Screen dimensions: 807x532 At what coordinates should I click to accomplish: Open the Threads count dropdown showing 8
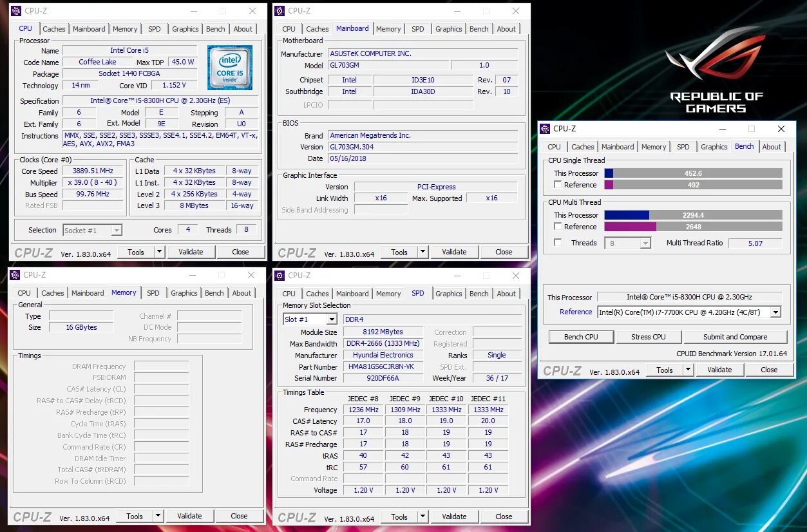click(628, 243)
